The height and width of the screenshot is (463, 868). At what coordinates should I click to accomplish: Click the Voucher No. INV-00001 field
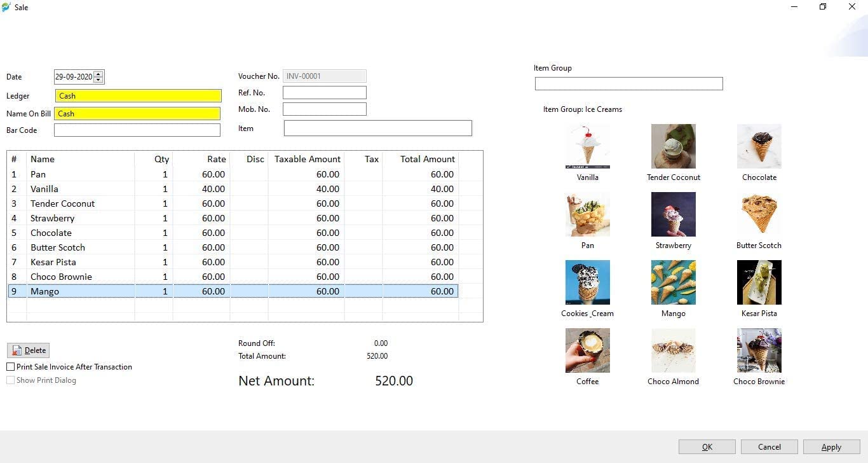[325, 76]
